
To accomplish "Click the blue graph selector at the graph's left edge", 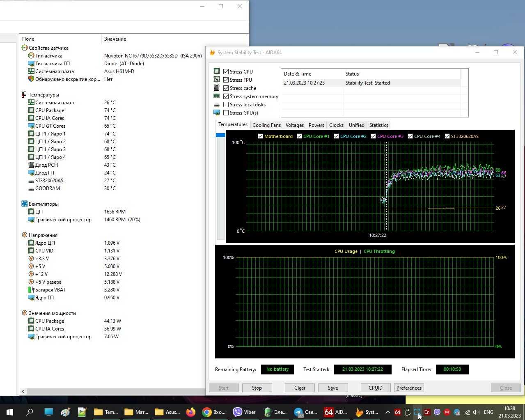I will tap(220, 135).
